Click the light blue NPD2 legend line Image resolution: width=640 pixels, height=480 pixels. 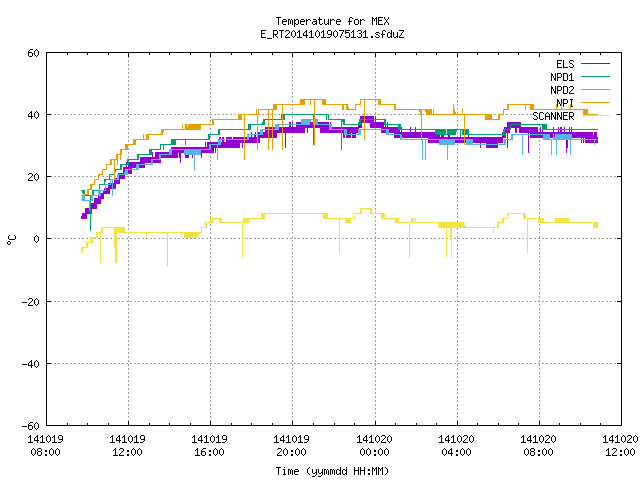(x=595, y=90)
